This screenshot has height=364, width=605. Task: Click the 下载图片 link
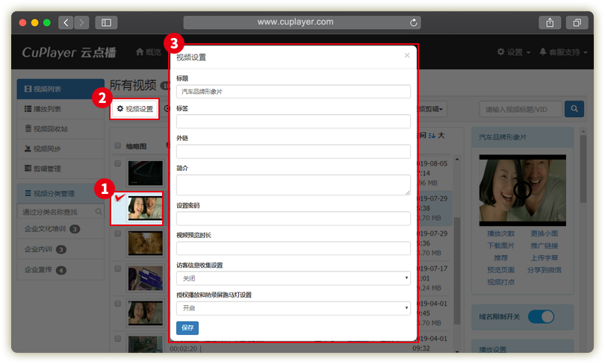point(500,245)
